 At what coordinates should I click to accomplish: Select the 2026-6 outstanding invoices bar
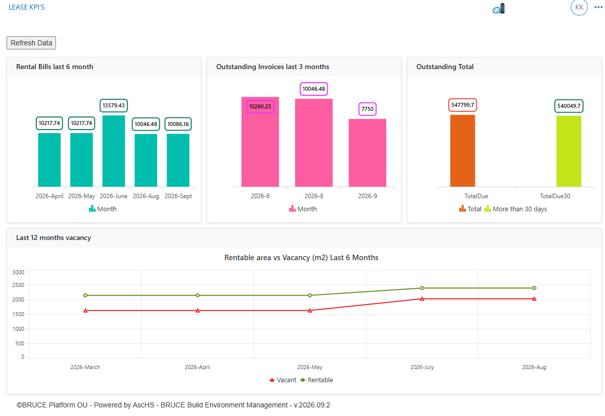(260, 142)
